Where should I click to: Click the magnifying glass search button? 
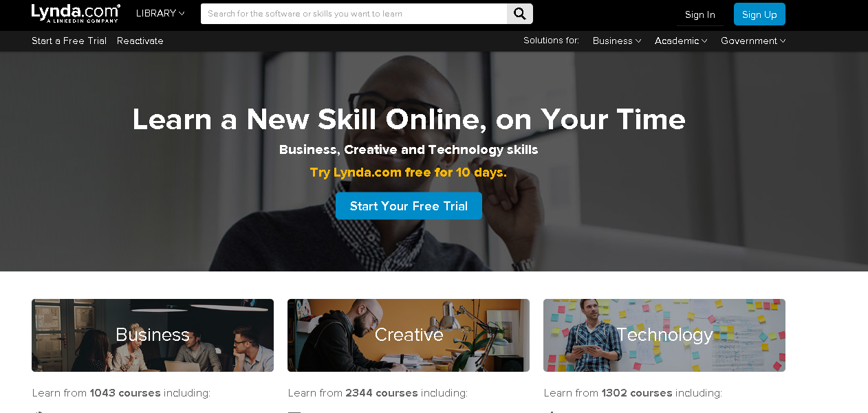point(520,14)
